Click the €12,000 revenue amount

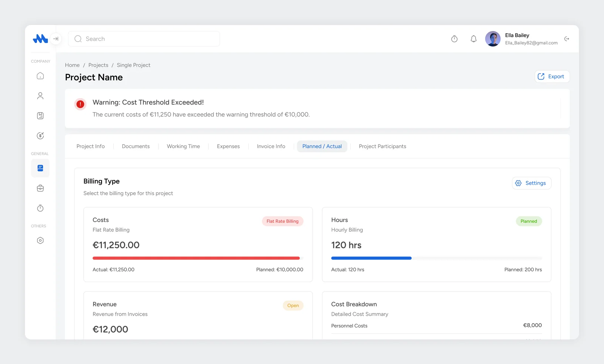point(110,329)
